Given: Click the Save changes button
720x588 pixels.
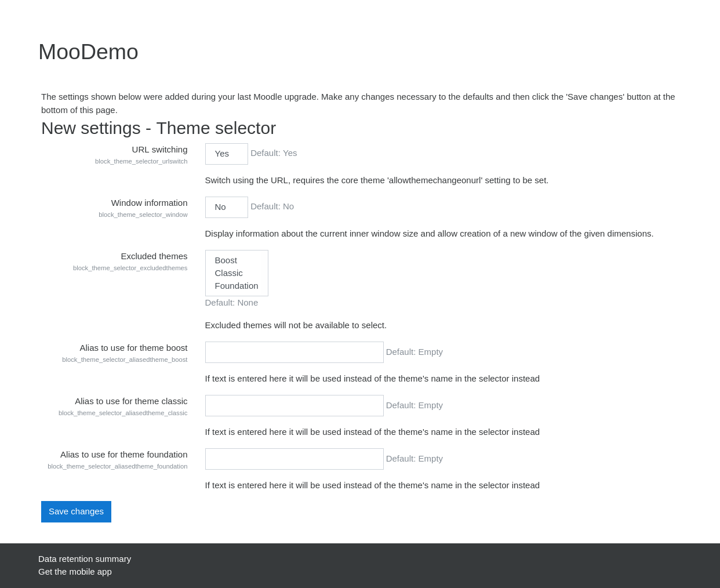Looking at the screenshot, I should [x=76, y=511].
